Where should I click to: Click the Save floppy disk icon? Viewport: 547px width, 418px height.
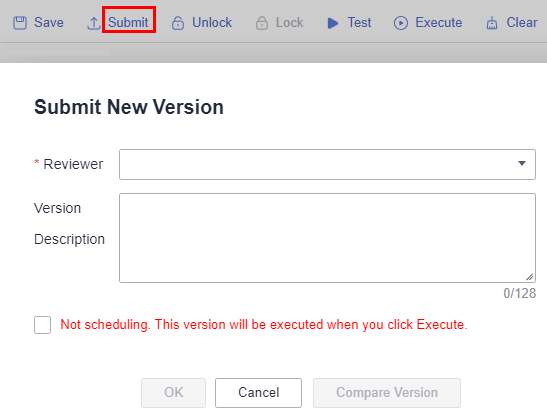[x=20, y=23]
